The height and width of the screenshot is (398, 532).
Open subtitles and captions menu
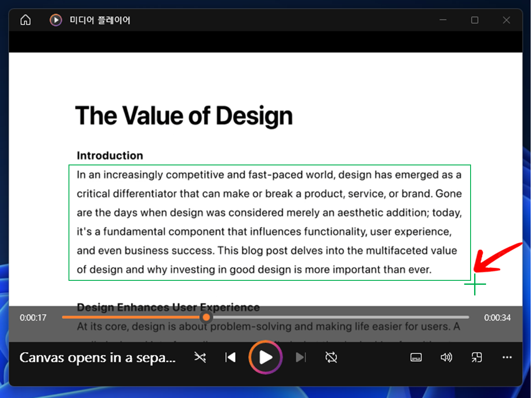[x=416, y=358]
